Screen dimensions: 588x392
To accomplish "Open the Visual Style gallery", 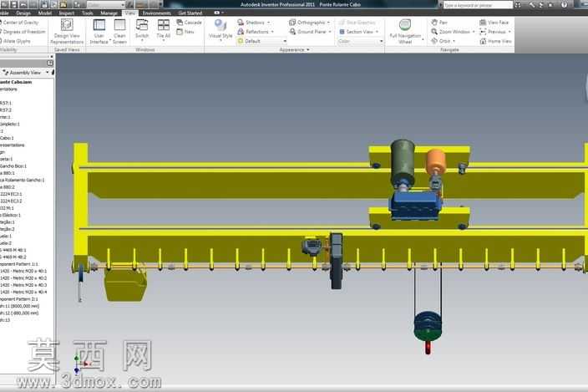I will (x=220, y=29).
